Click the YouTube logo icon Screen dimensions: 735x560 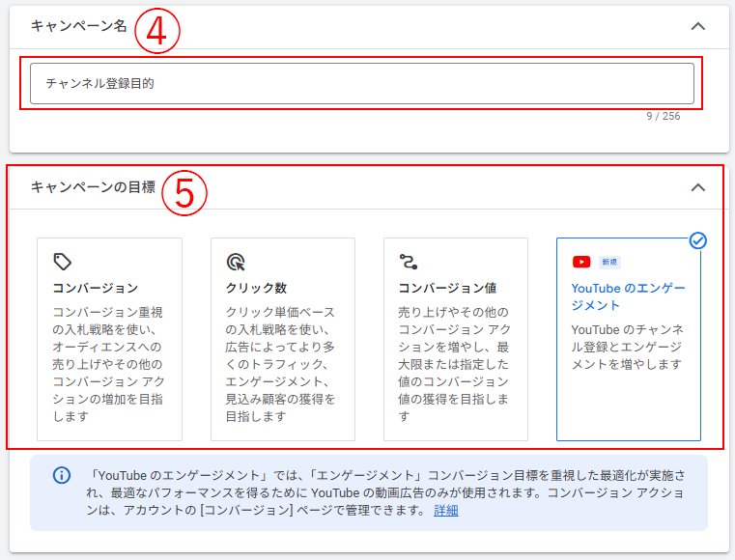tap(581, 262)
